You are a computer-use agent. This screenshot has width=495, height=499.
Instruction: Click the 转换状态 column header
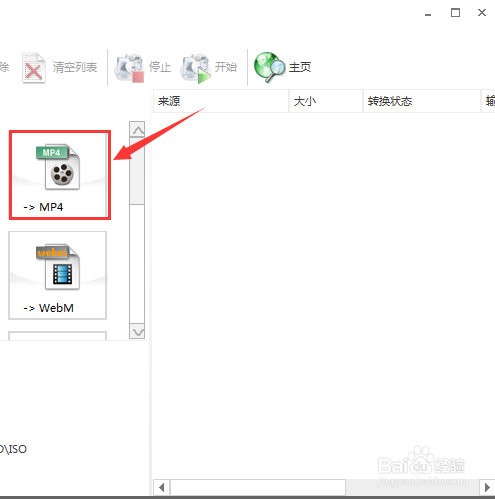[x=422, y=101]
